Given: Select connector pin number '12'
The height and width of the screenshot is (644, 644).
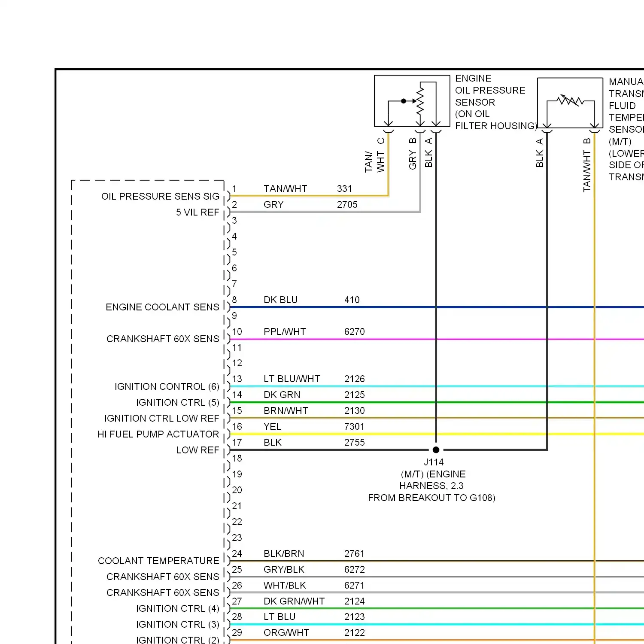Looking at the screenshot, I should tap(237, 363).
